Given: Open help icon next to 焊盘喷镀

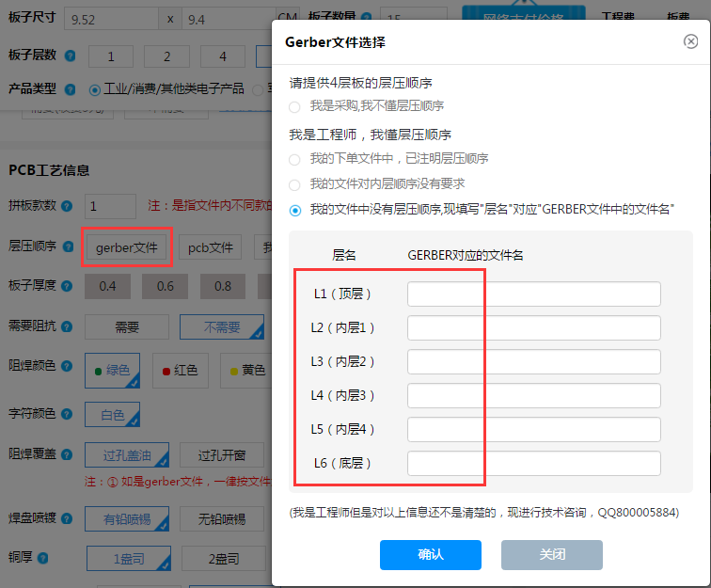Looking at the screenshot, I should coord(70,516).
